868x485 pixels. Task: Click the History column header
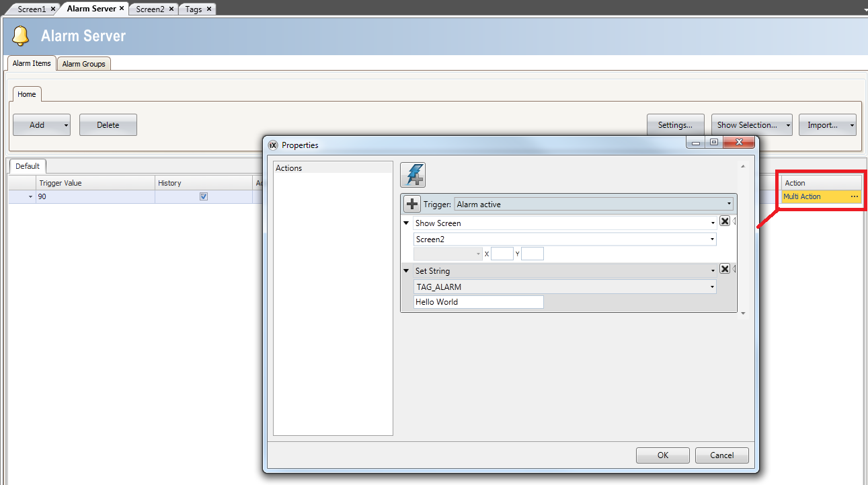[x=204, y=183]
